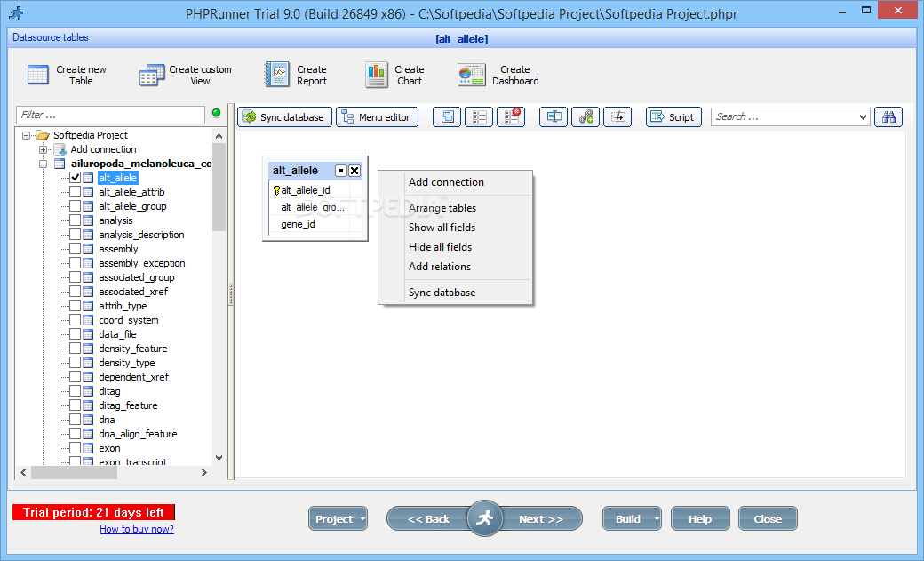This screenshot has width=924, height=561.
Task: Open the Build button dropdown arrow
Action: point(656,519)
